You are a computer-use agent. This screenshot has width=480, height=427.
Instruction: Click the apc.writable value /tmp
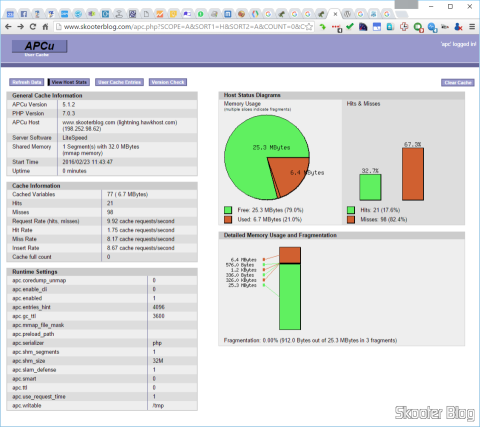(x=158, y=406)
